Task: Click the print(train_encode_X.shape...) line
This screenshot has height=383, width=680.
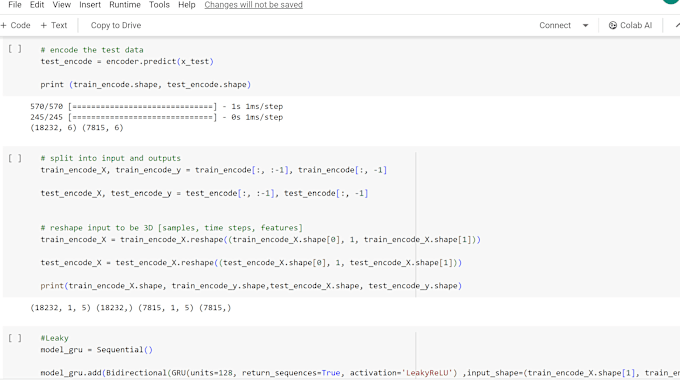Action: pyautogui.click(x=251, y=285)
